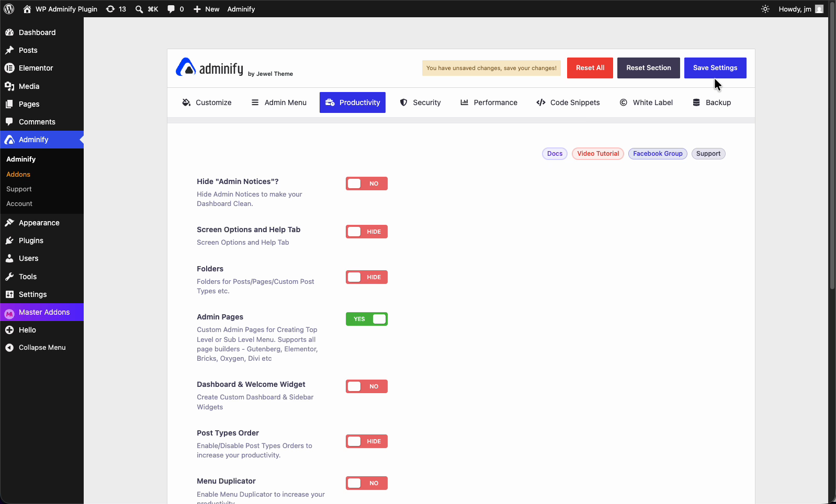Open the Support submenu item in sidebar

[19, 189]
